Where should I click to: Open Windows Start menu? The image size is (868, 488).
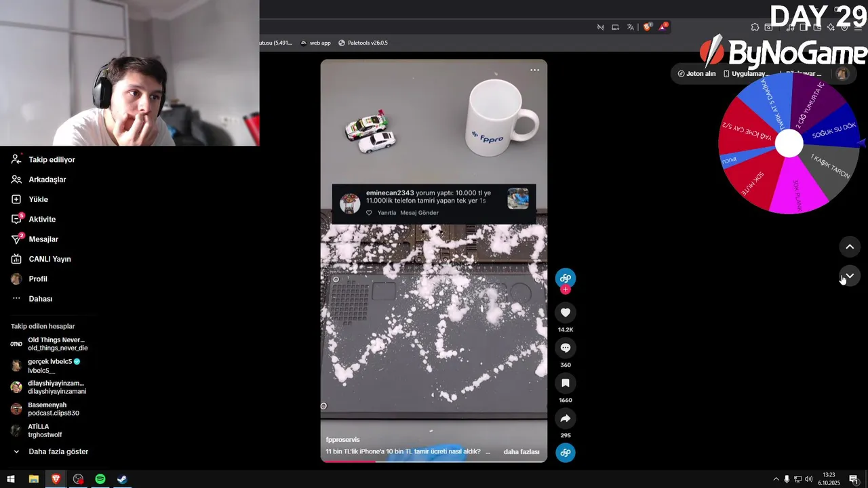pos(11,479)
